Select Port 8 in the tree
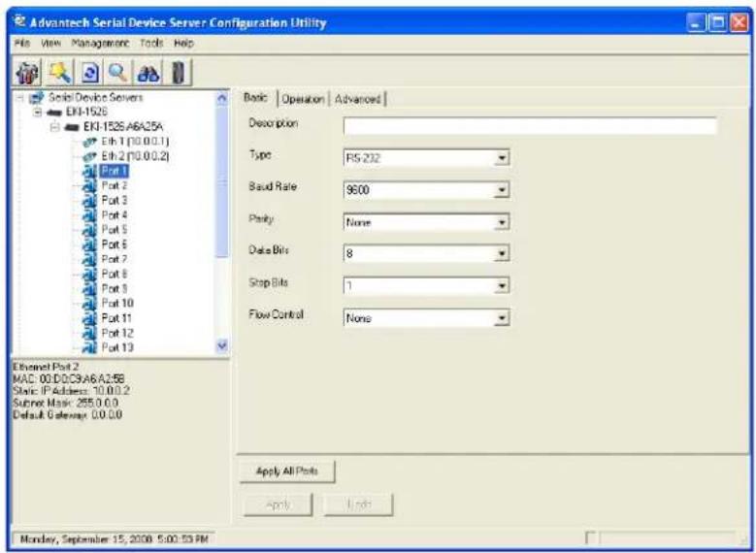Image resolution: width=756 pixels, height=553 pixels. 115,275
